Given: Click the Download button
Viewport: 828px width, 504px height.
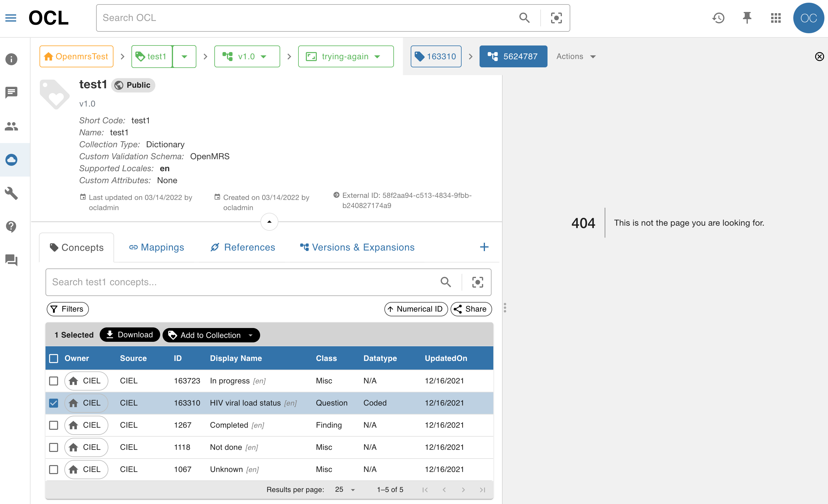Looking at the screenshot, I should click(x=130, y=335).
